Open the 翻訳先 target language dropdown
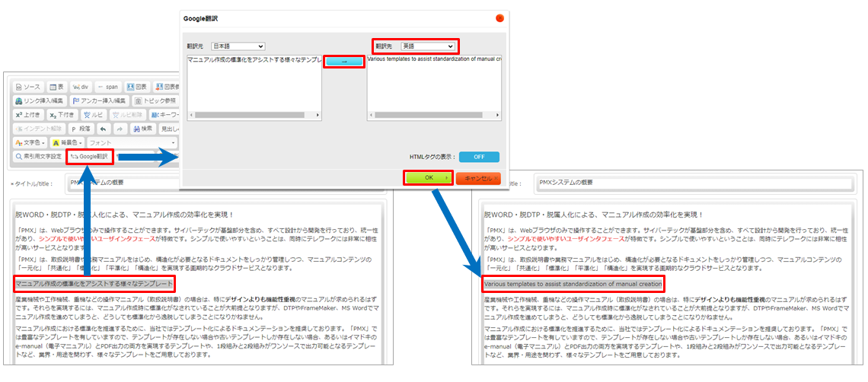The width and height of the screenshot is (868, 382). (428, 46)
